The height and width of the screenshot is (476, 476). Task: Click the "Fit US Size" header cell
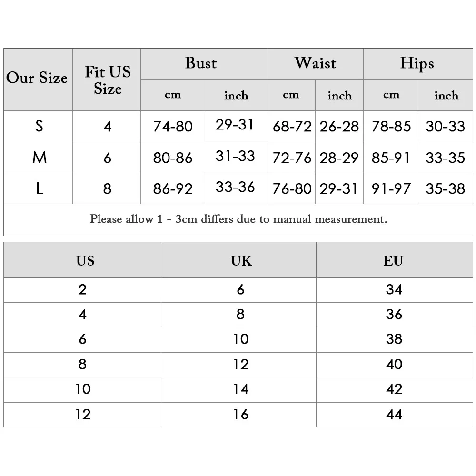(x=108, y=80)
